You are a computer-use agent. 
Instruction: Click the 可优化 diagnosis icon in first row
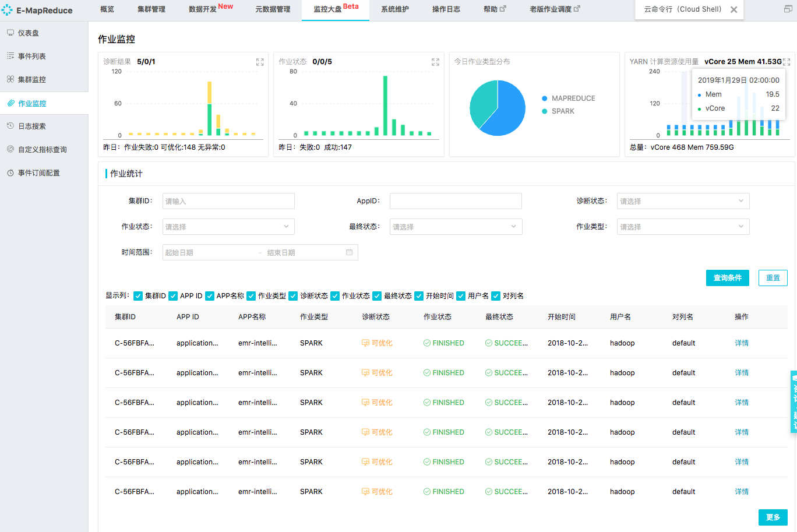click(365, 343)
